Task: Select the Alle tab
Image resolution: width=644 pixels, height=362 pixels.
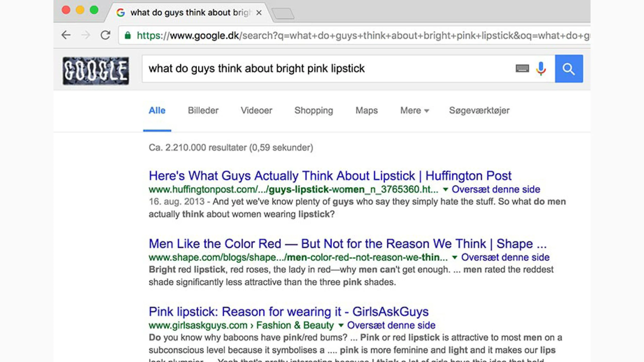Action: click(157, 110)
